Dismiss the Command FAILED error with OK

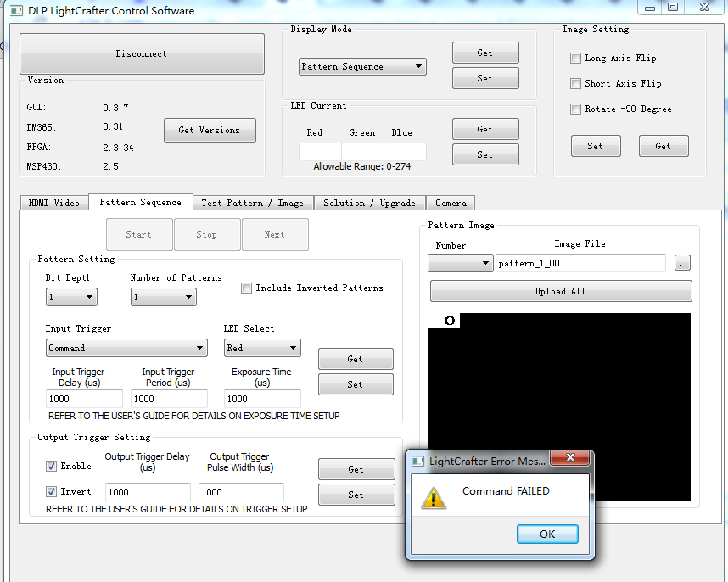click(x=547, y=534)
